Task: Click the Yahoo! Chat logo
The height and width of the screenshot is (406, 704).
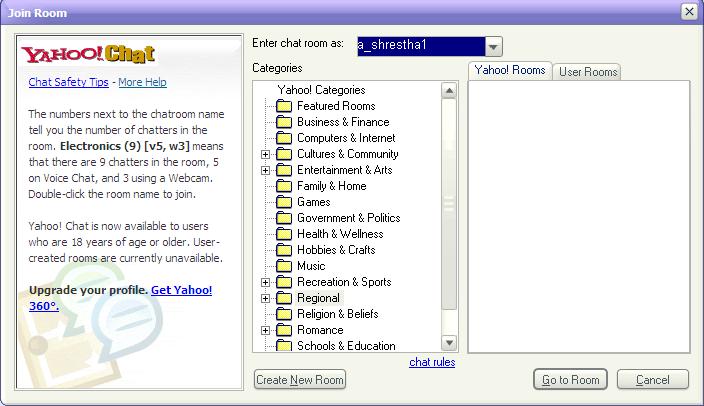Action: pos(88,54)
